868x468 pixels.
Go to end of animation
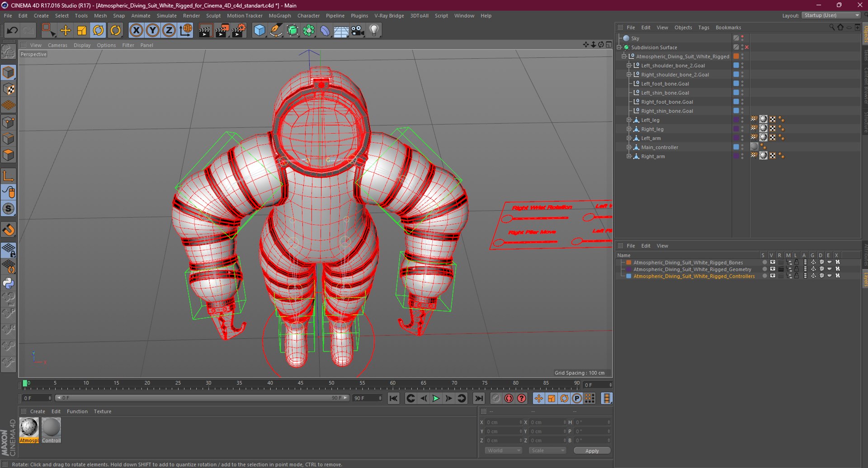click(478, 398)
